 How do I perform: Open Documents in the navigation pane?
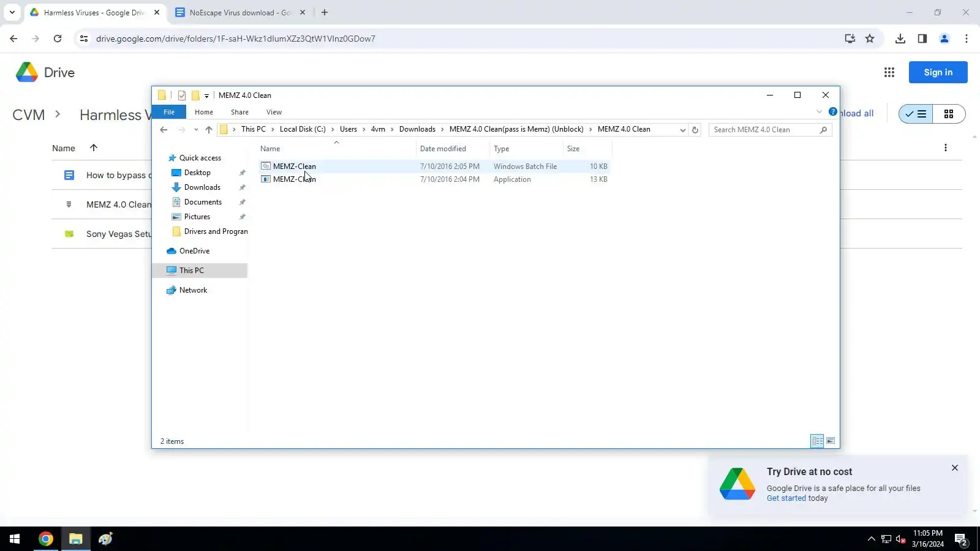(203, 202)
